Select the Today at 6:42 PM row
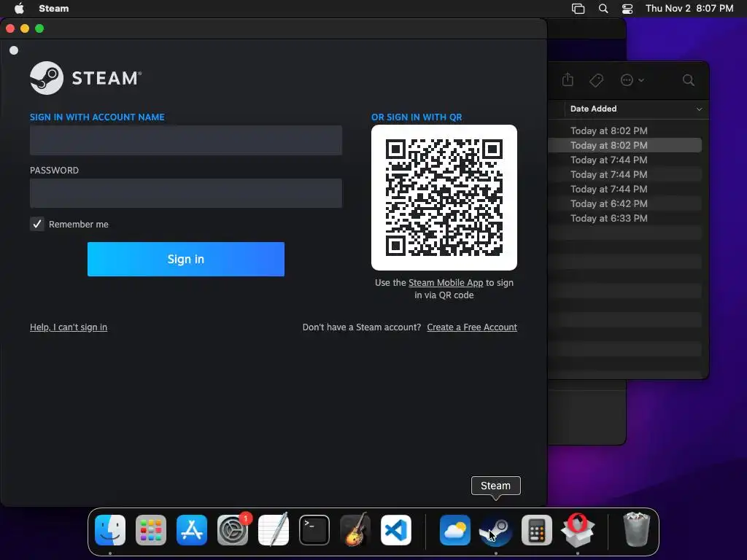Viewport: 747px width, 560px height. 625,204
